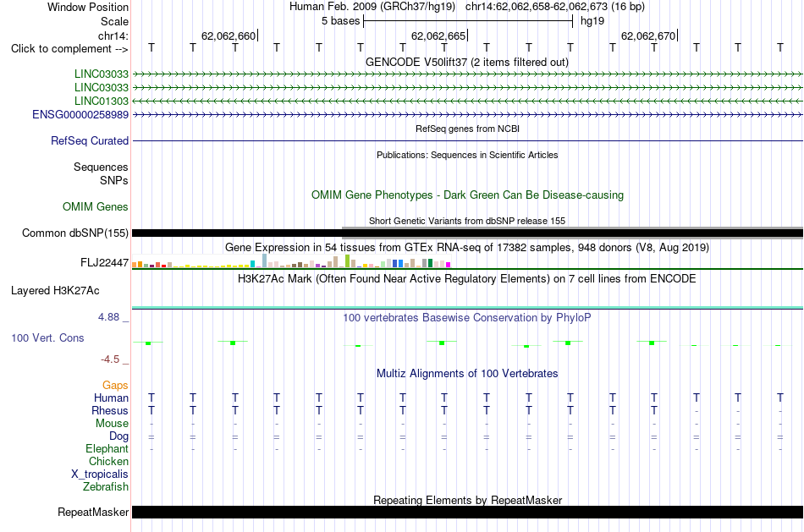
Task: Open the RefSeq Curated track label
Action: coord(90,141)
